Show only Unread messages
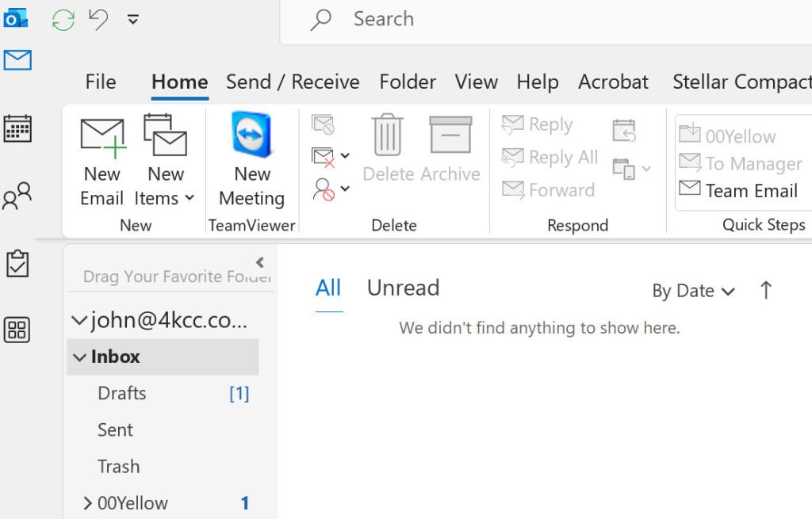 point(403,288)
